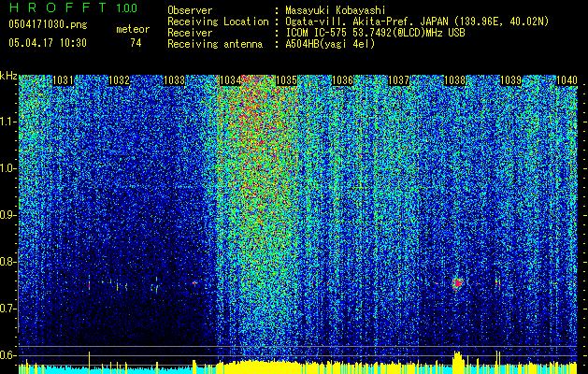This screenshot has width=588, height=374.
Task: Click the observer name Masayuki Kobayashi
Action: click(x=335, y=10)
